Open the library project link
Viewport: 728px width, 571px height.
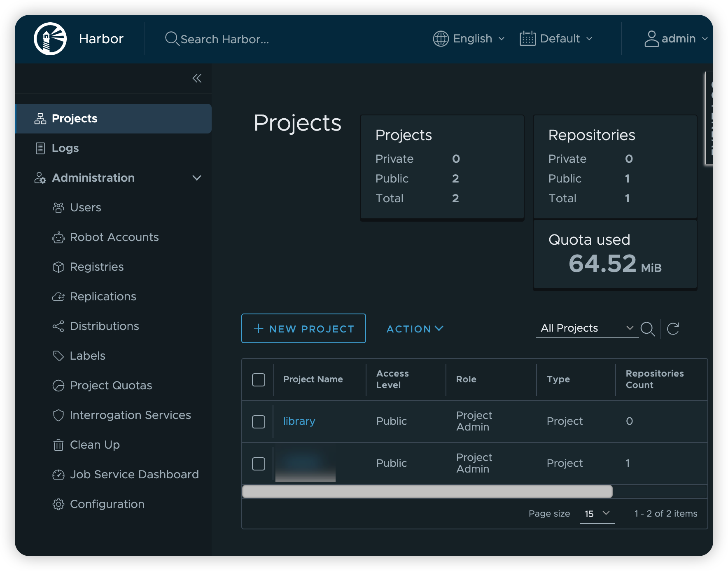[299, 421]
